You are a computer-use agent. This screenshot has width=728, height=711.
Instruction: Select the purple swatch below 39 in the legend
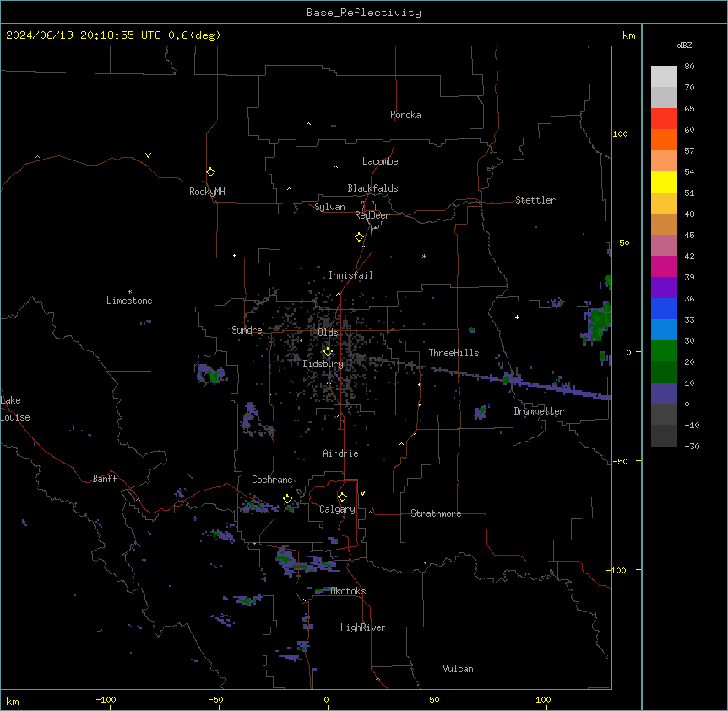664,287
